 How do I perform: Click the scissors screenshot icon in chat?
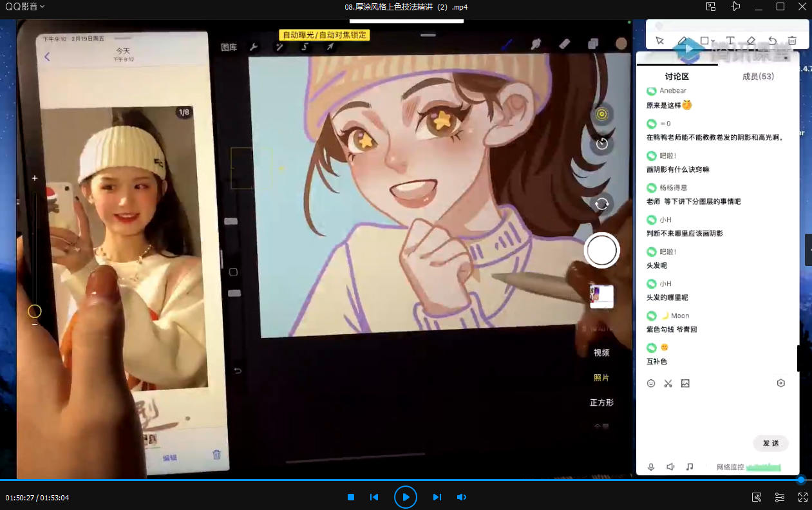[x=668, y=383]
